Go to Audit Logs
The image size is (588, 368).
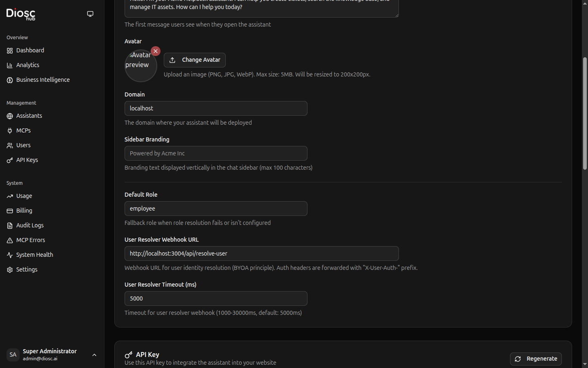pos(30,226)
